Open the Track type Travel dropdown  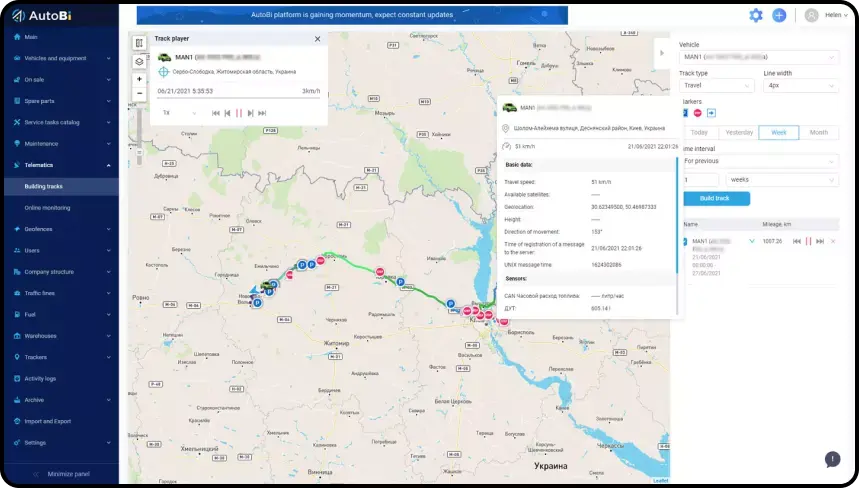(717, 85)
